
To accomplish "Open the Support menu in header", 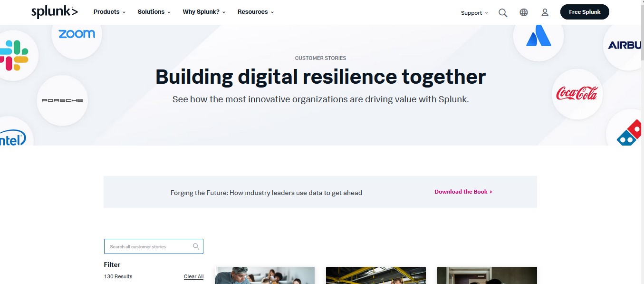I will pos(474,13).
